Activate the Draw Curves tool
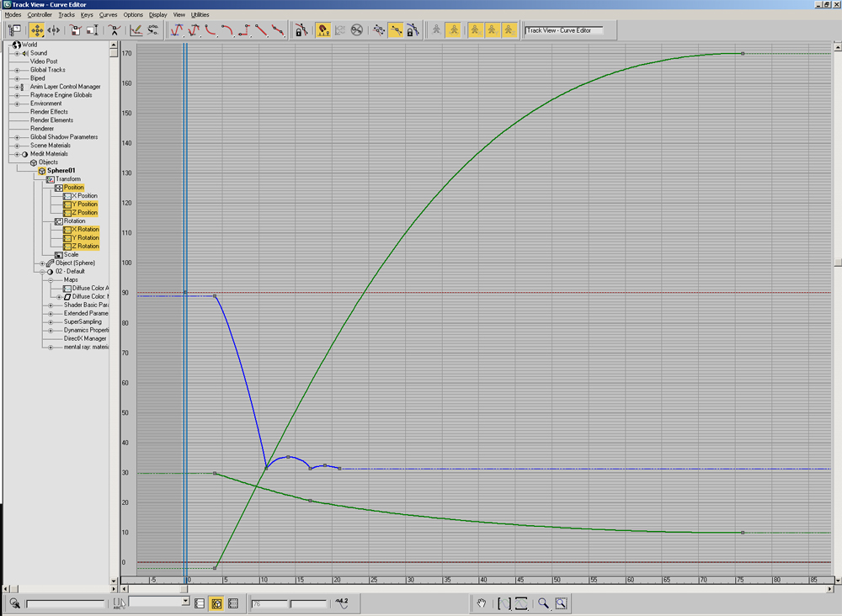The height and width of the screenshot is (616, 842). pos(136,30)
